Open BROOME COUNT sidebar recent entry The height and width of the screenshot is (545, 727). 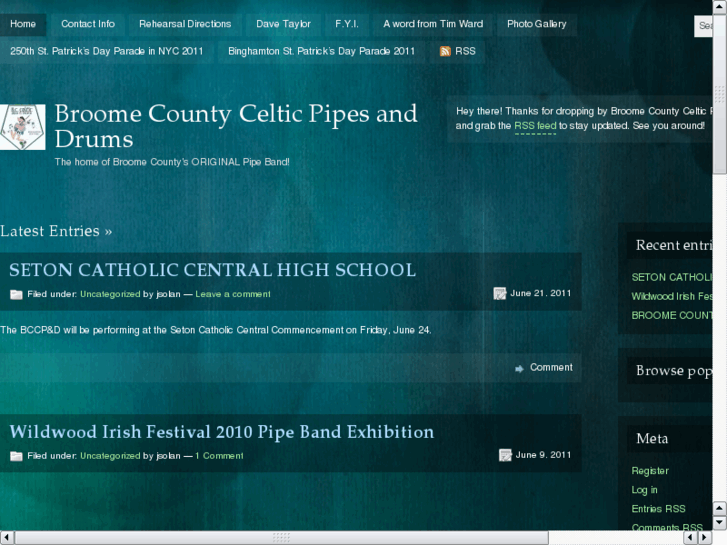pos(672,315)
